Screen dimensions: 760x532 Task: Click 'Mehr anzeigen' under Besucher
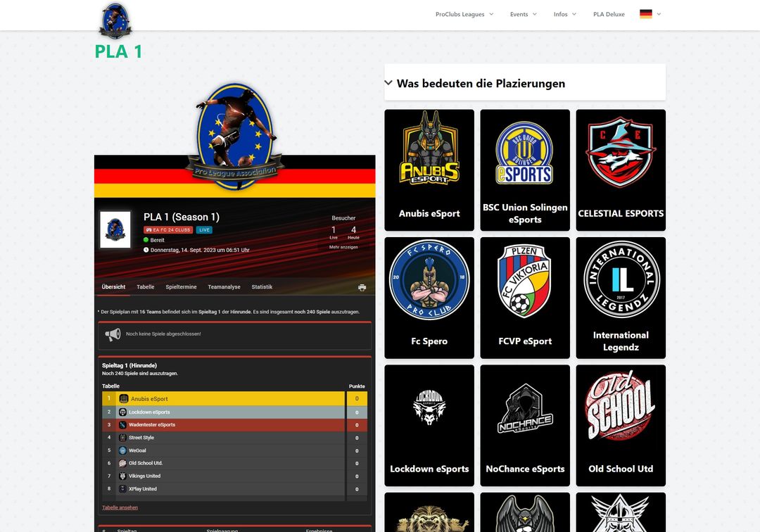343,247
